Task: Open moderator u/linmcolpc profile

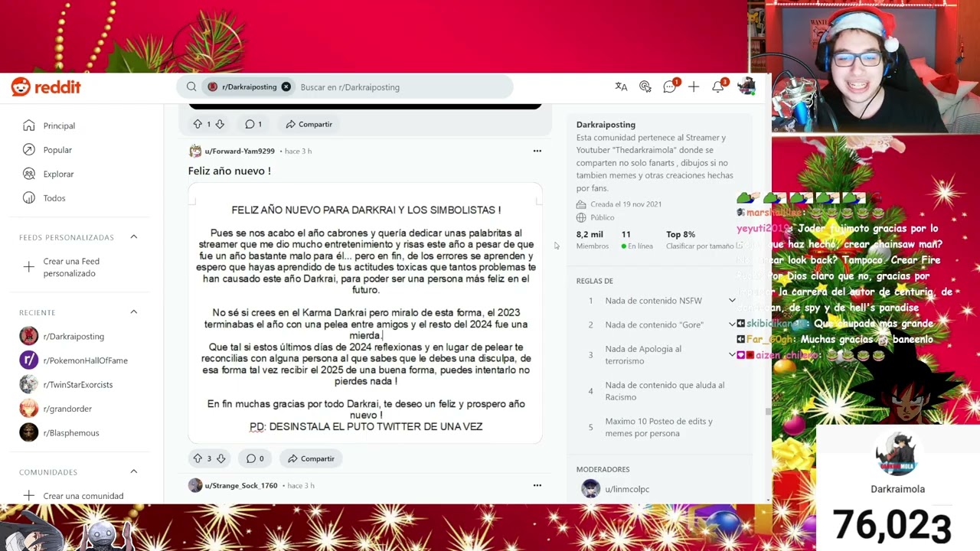Action: click(x=626, y=489)
